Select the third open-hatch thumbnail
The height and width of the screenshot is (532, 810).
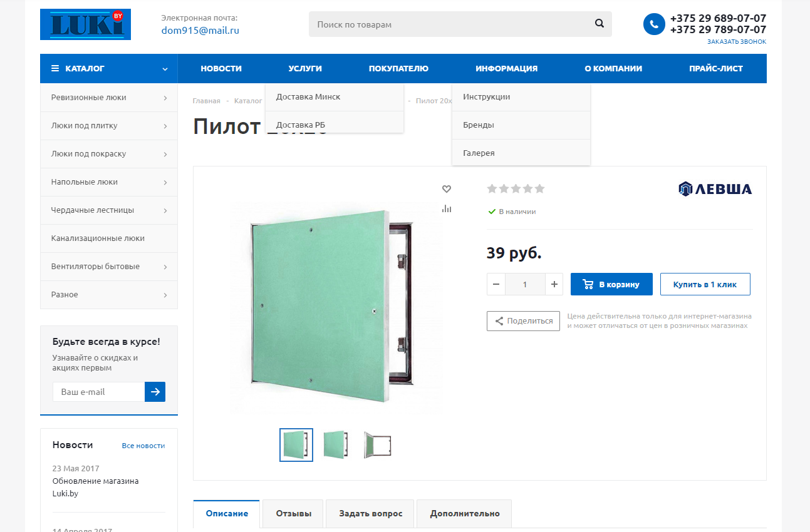coord(378,445)
